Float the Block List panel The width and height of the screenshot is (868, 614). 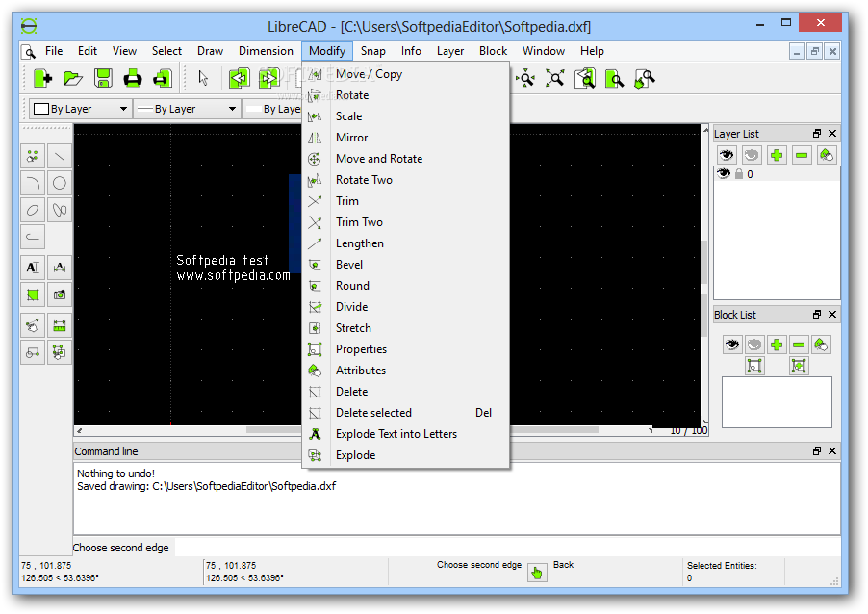817,314
